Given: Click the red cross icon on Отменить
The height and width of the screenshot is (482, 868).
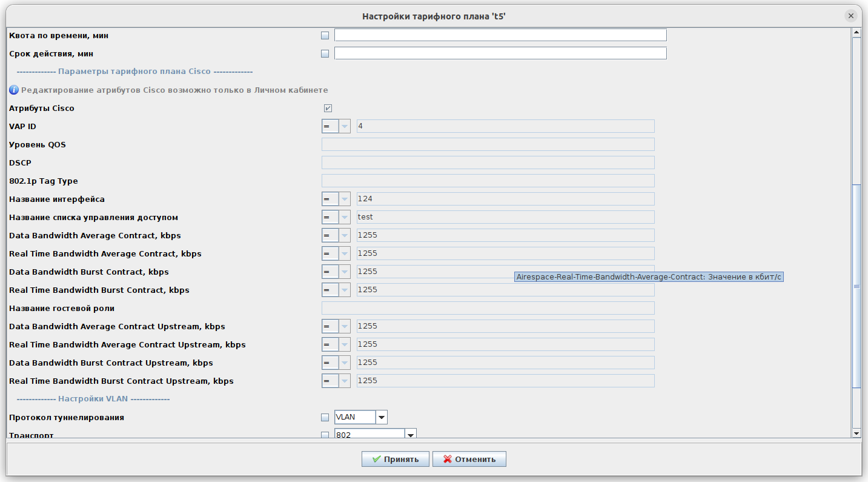Looking at the screenshot, I should pyautogui.click(x=447, y=459).
